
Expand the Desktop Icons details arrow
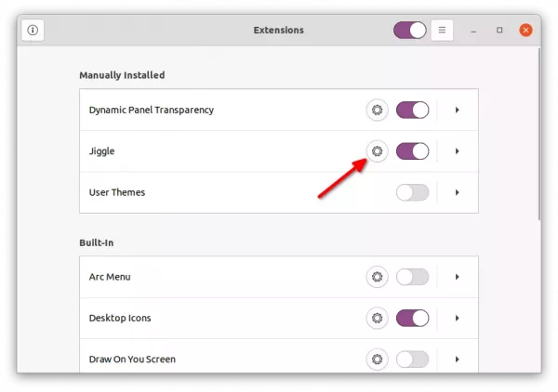pos(458,318)
